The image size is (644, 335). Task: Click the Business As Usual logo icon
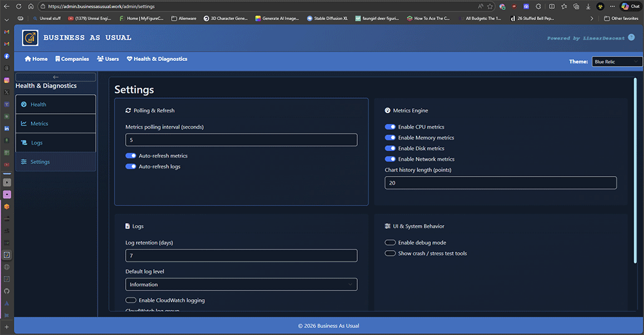click(x=30, y=38)
